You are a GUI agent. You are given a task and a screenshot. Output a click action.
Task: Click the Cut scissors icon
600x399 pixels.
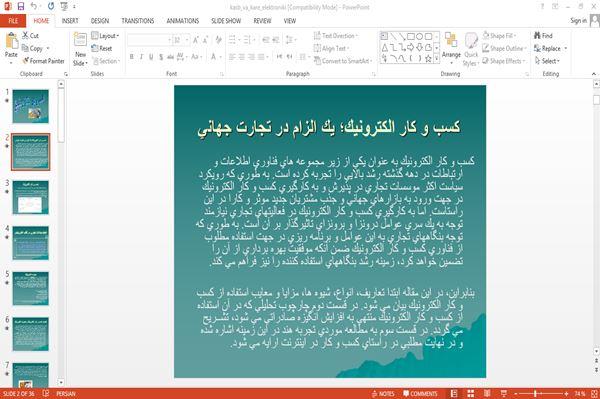click(25, 36)
